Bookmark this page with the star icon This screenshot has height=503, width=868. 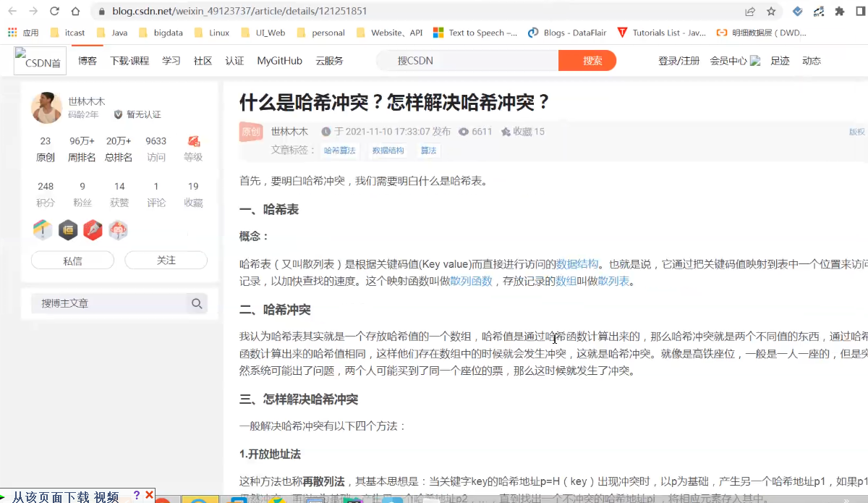(x=771, y=12)
